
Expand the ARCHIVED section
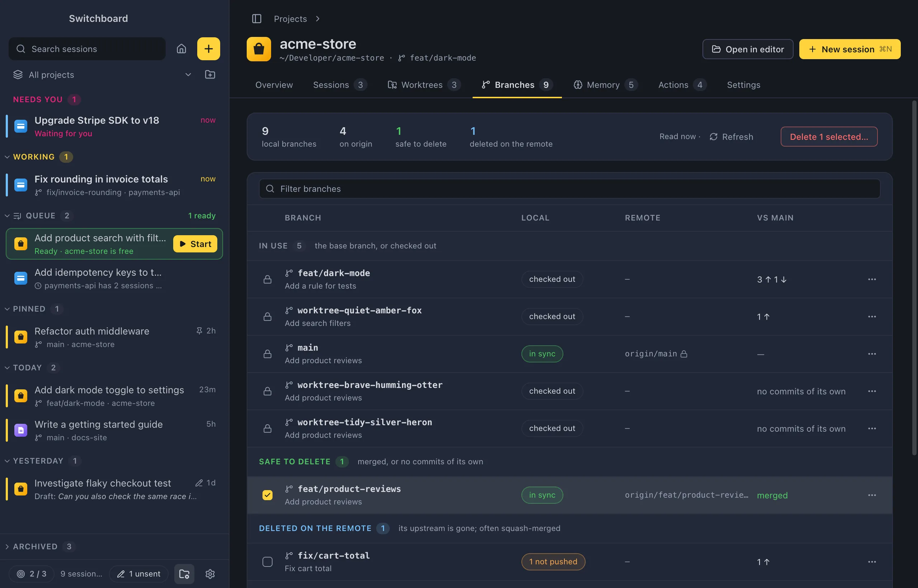[7, 547]
